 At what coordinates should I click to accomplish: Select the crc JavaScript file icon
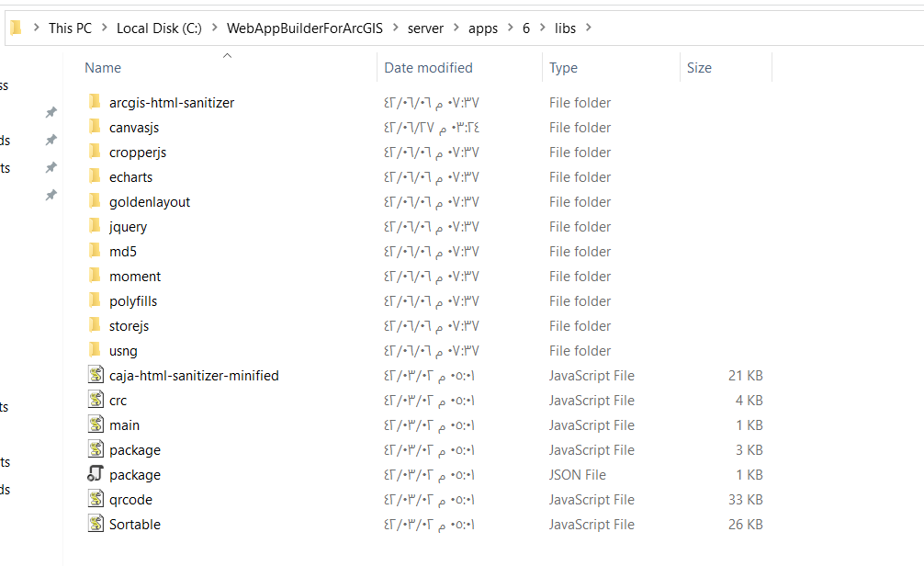click(96, 400)
